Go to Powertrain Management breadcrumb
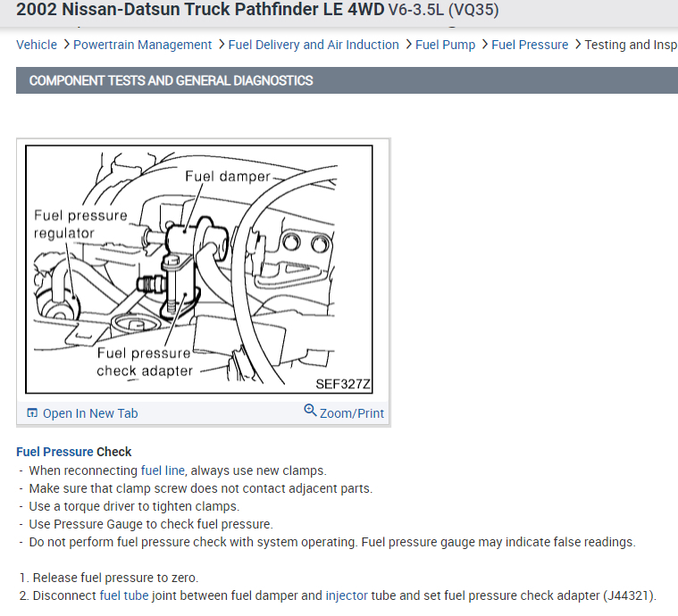The height and width of the screenshot is (616, 678). coord(142,45)
